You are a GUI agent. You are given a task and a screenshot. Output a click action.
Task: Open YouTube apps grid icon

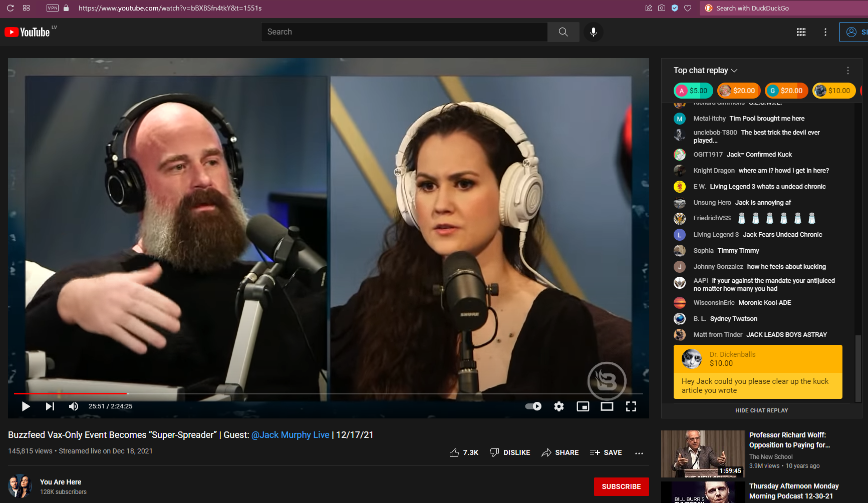(801, 32)
